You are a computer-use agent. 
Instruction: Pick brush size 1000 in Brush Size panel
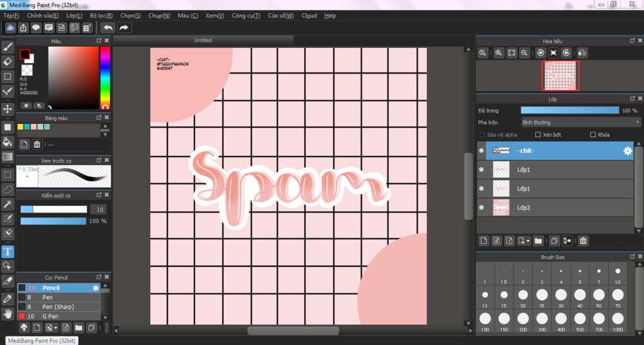618,322
